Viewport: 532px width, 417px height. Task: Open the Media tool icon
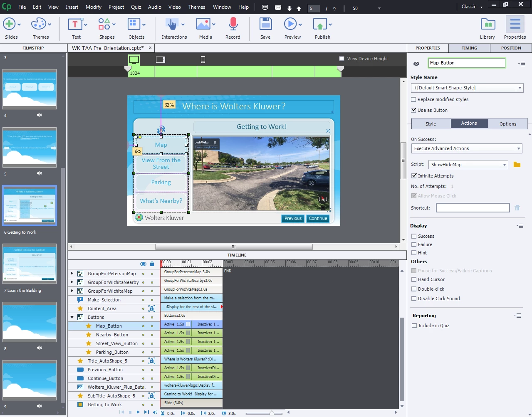[203, 24]
